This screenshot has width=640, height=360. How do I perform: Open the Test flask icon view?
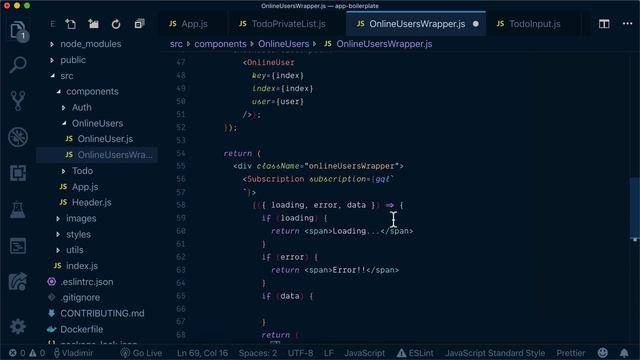(18, 209)
